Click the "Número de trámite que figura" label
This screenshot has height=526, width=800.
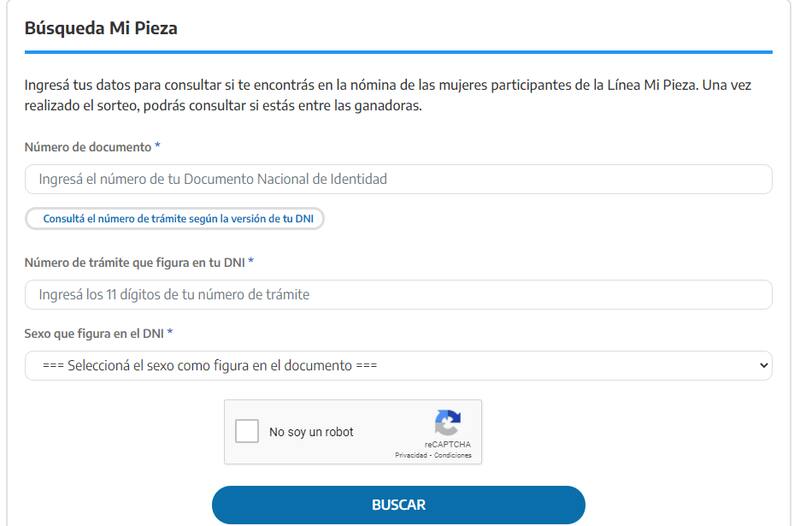134,262
